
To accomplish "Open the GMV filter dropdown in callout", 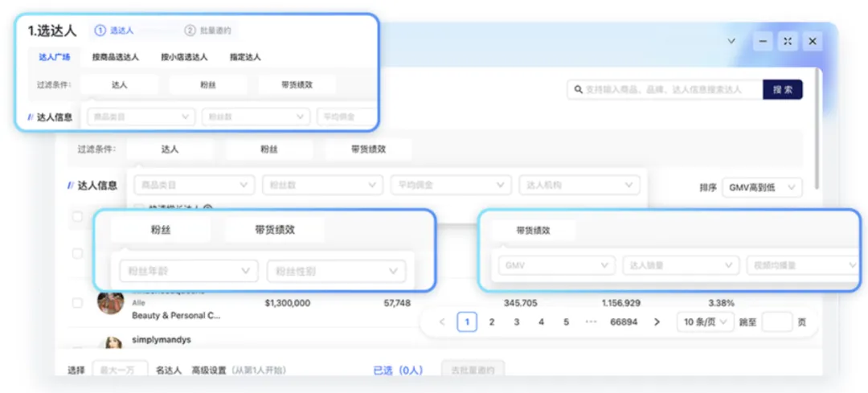I will coord(556,266).
